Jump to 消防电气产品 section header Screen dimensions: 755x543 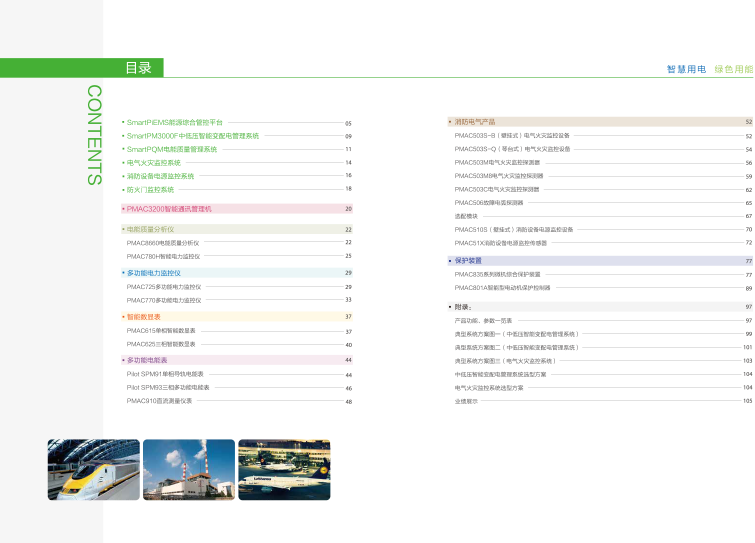[476, 121]
